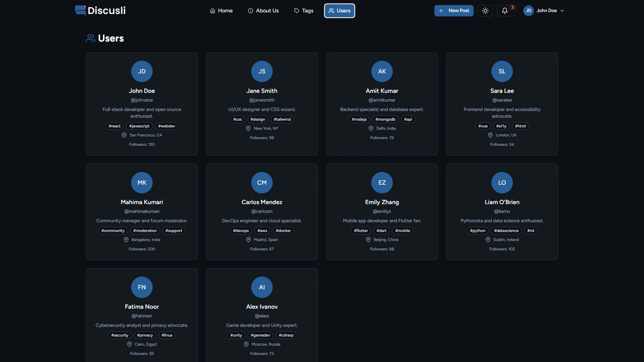Click the location pin for San Francisco, CA
This screenshot has height=362, width=644.
tap(124, 135)
